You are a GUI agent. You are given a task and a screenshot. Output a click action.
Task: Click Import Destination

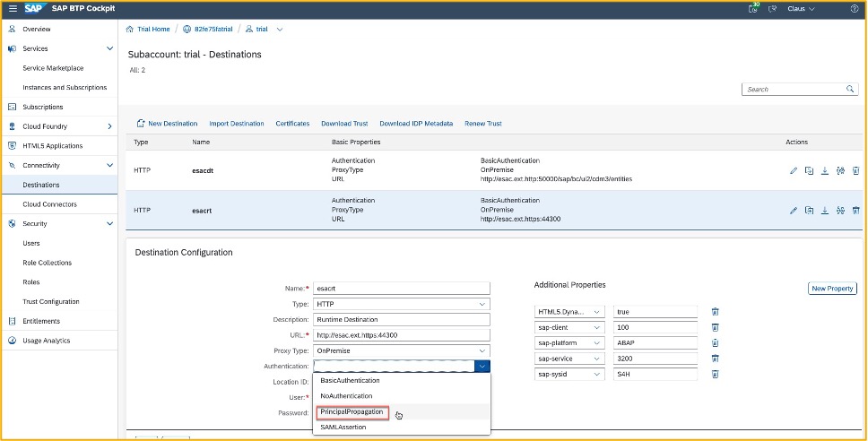tap(237, 124)
